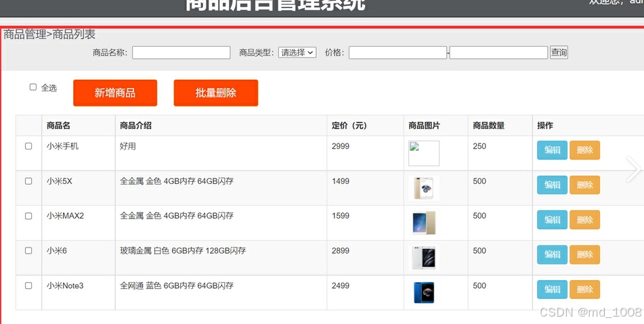Open the 小米MAX2 product image
This screenshot has width=644, height=324.
click(424, 223)
